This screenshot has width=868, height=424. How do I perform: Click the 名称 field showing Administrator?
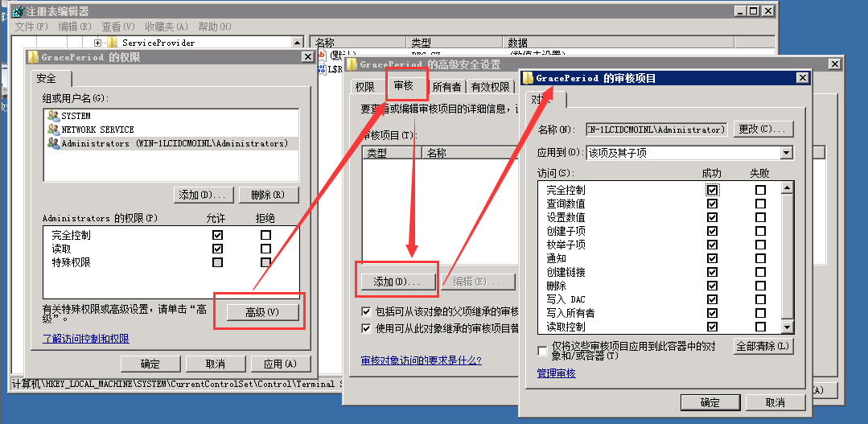tap(656, 130)
